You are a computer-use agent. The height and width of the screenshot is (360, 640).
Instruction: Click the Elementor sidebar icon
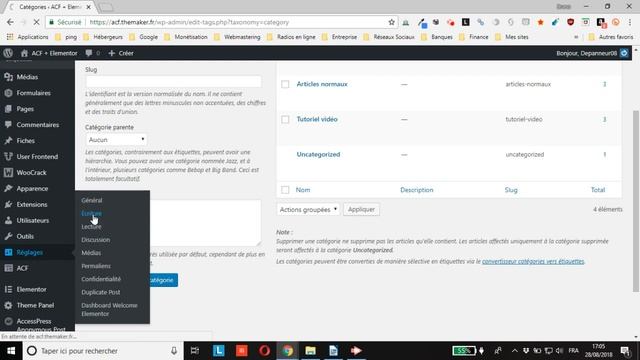8,289
